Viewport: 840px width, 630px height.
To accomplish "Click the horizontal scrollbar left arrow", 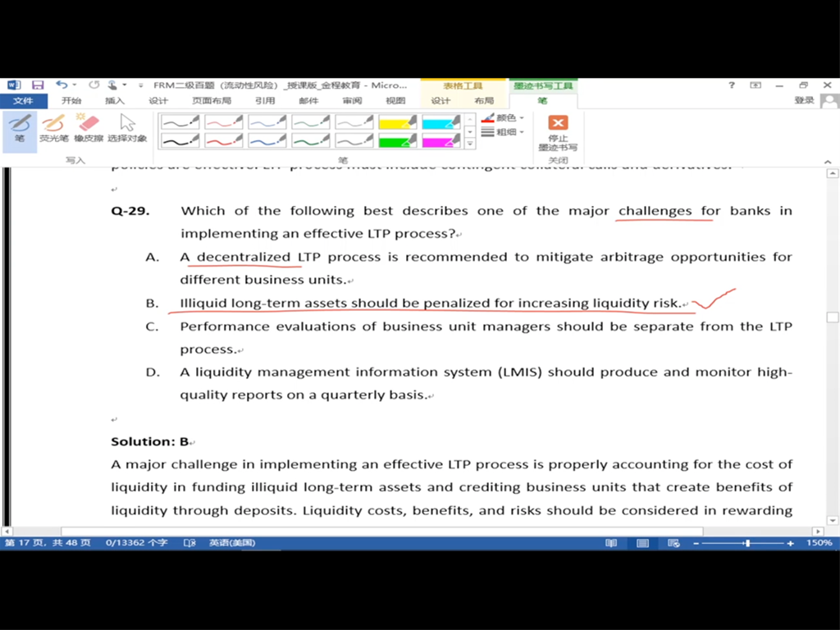I will (7, 532).
